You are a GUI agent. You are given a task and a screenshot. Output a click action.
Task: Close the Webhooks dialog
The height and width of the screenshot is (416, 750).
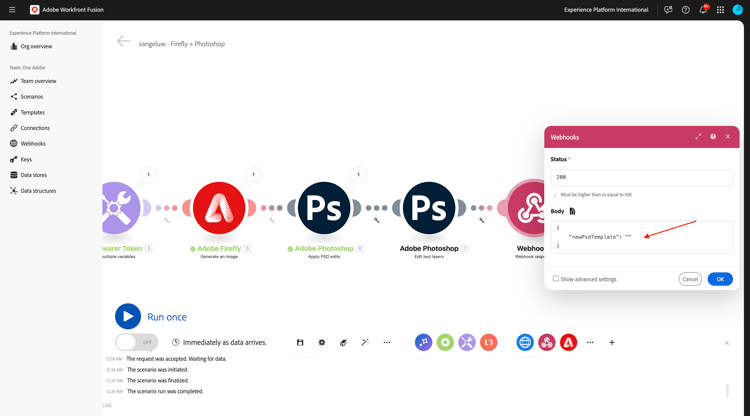coord(728,137)
